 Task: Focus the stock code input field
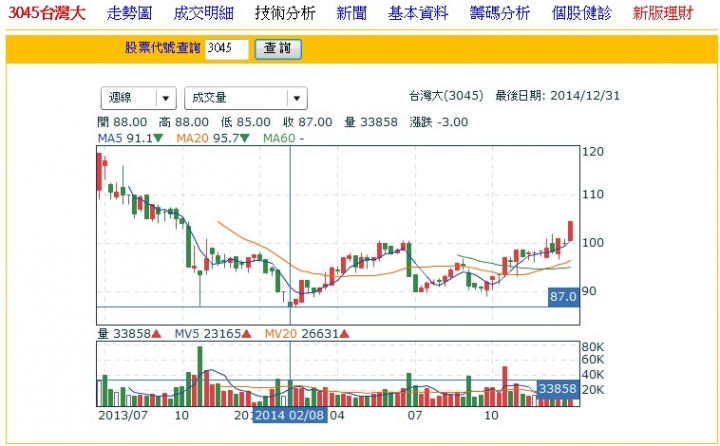point(226,49)
